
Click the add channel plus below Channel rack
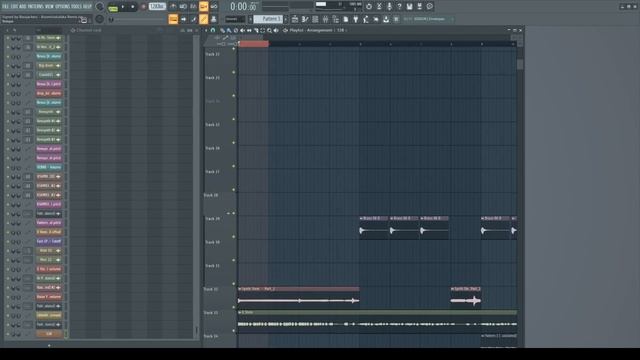coord(49,345)
